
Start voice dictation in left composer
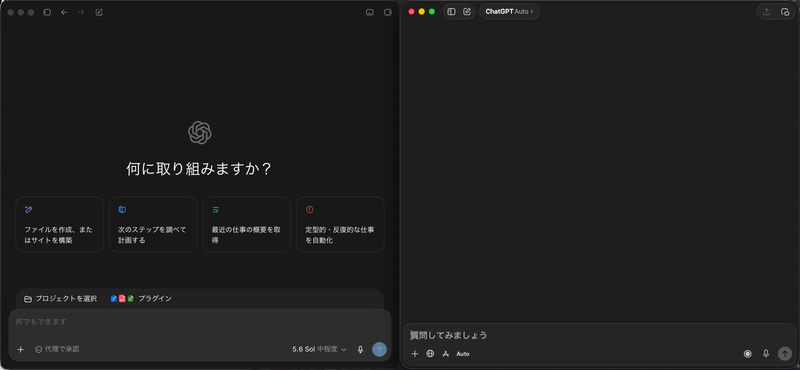click(x=360, y=350)
